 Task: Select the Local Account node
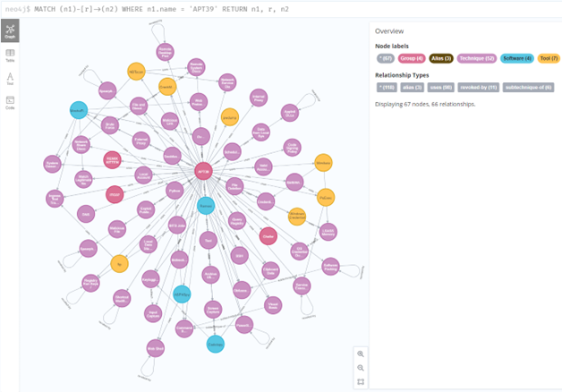[x=143, y=175]
